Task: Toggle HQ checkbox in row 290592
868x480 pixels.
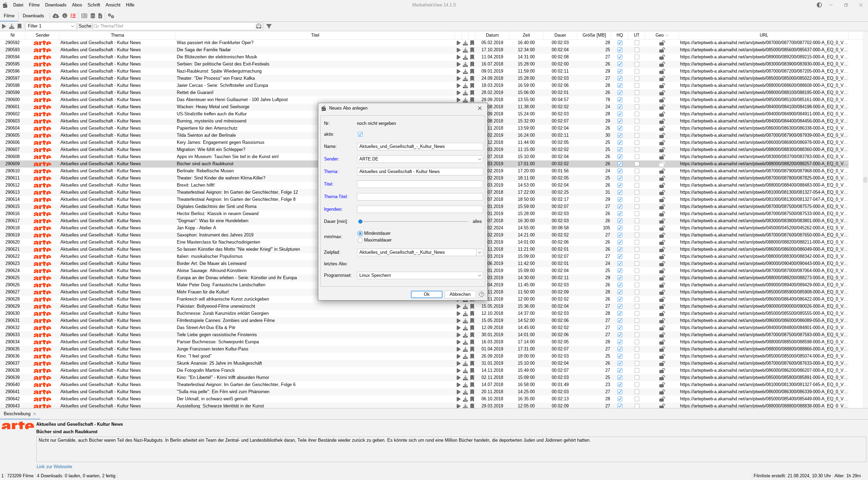Action: (620, 43)
